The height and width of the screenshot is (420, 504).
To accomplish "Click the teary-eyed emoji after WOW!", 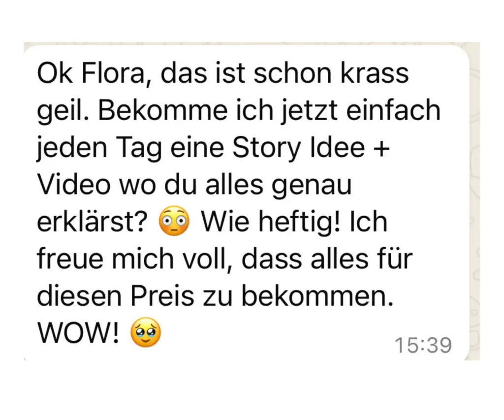I will pyautogui.click(x=146, y=332).
